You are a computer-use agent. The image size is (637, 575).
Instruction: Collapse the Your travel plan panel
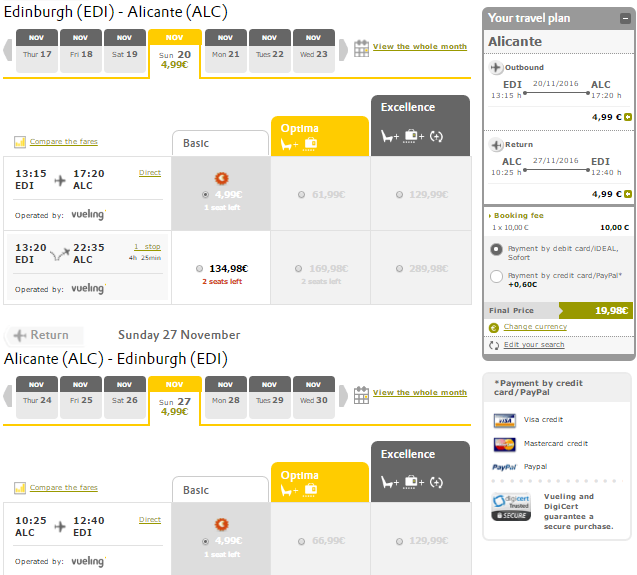(x=625, y=18)
